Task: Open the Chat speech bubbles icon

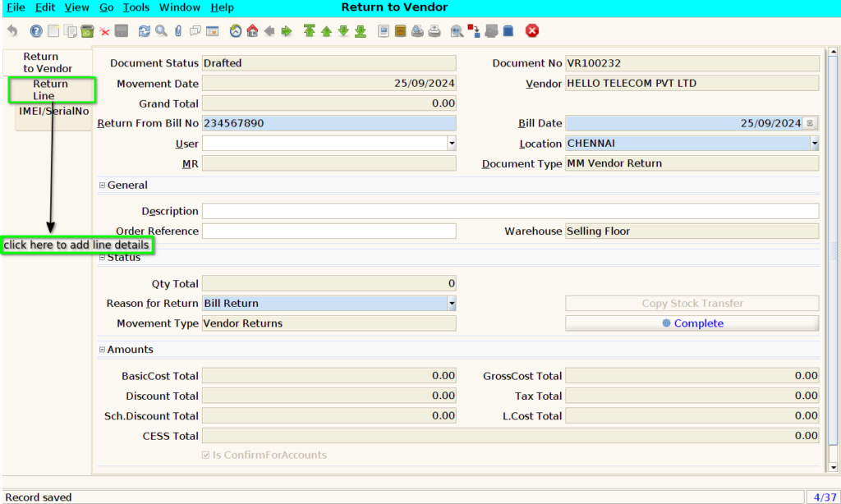Action: click(195, 31)
